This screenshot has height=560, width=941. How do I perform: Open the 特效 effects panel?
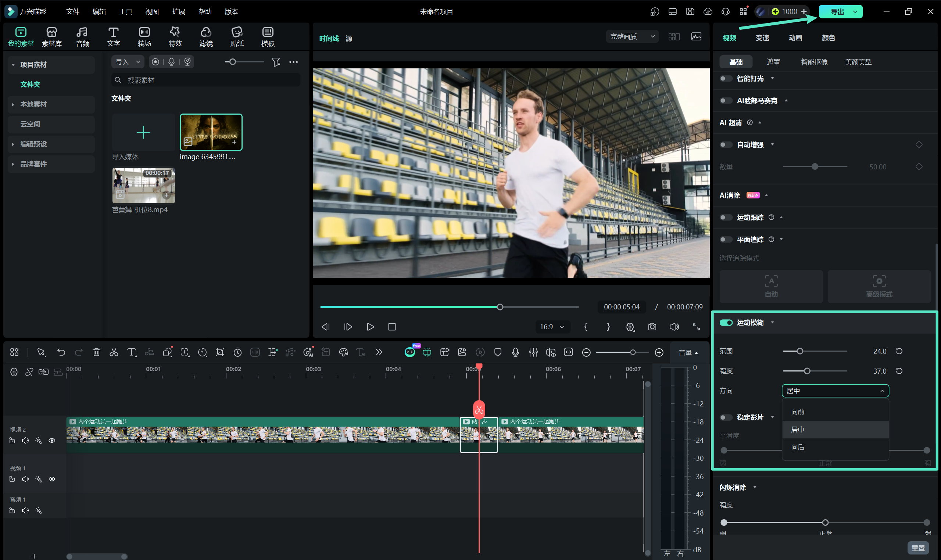[175, 37]
